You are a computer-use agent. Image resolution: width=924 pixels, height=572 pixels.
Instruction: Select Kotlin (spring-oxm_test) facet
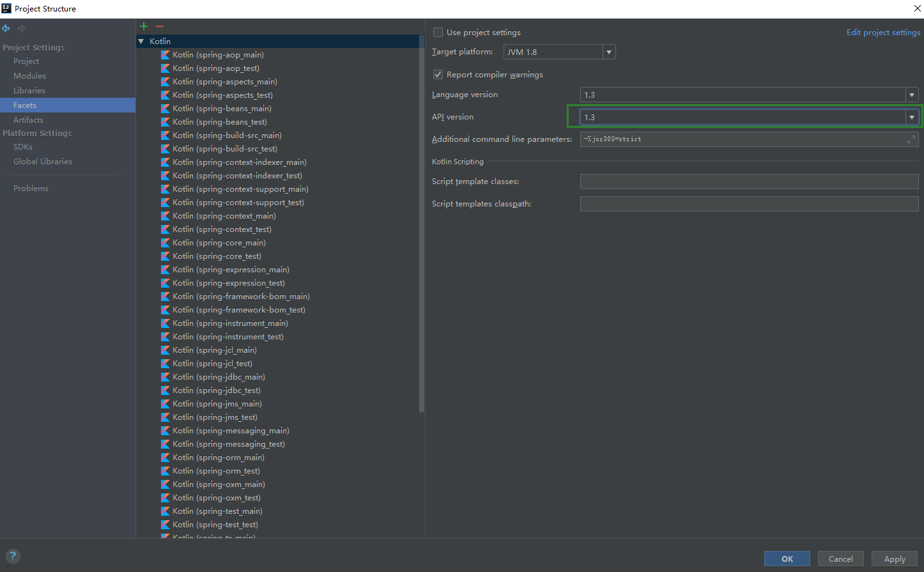click(217, 498)
